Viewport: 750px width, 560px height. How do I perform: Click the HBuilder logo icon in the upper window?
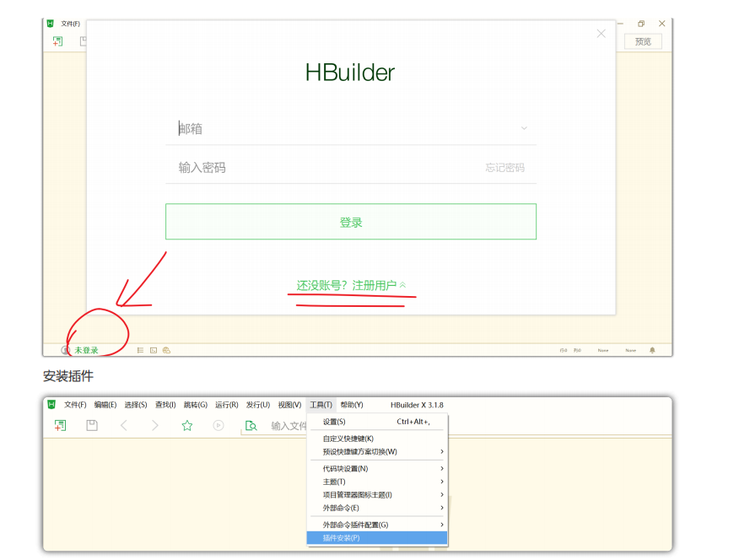pyautogui.click(x=51, y=23)
